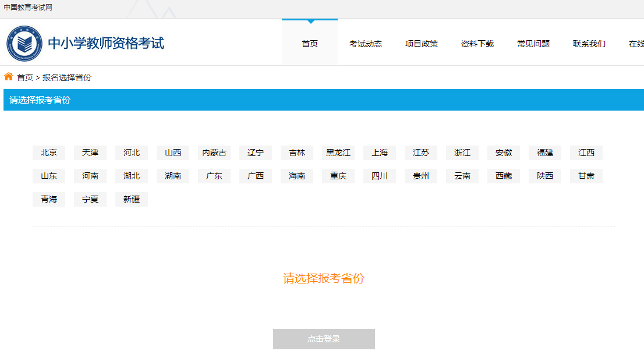This screenshot has height=358, width=644.
Task: Click the orange home icon in breadcrumb
Action: point(9,77)
